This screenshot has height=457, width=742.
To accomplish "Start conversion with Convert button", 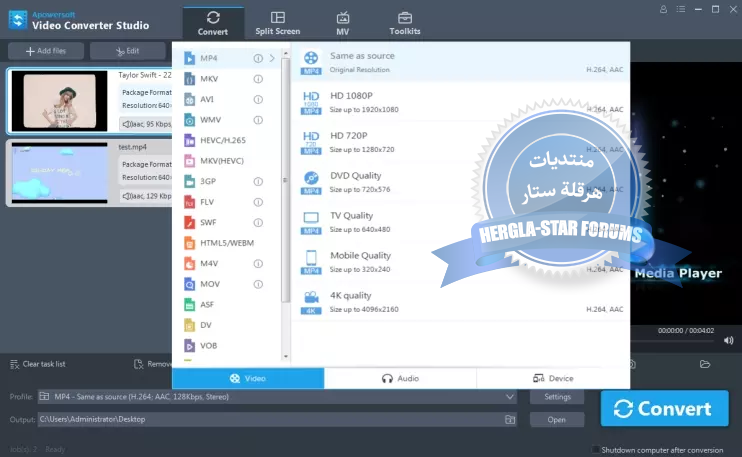I will pos(664,408).
